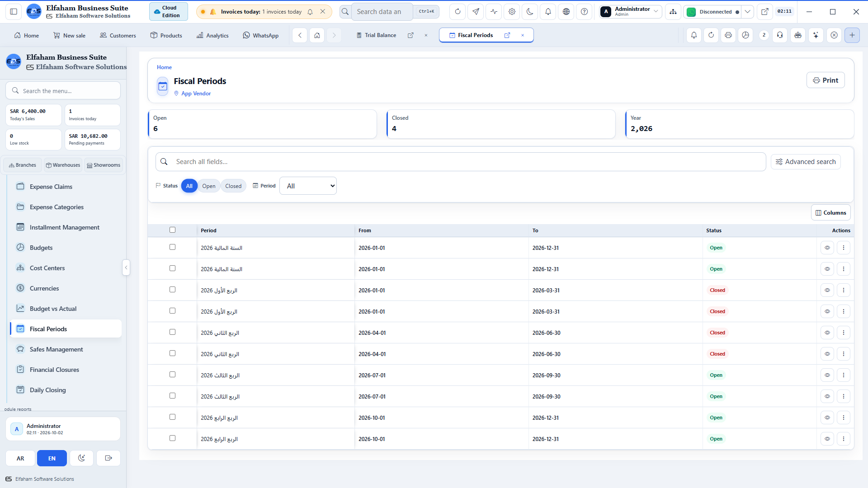Open Financial Closures in sidebar
The image size is (868, 488).
click(54, 370)
